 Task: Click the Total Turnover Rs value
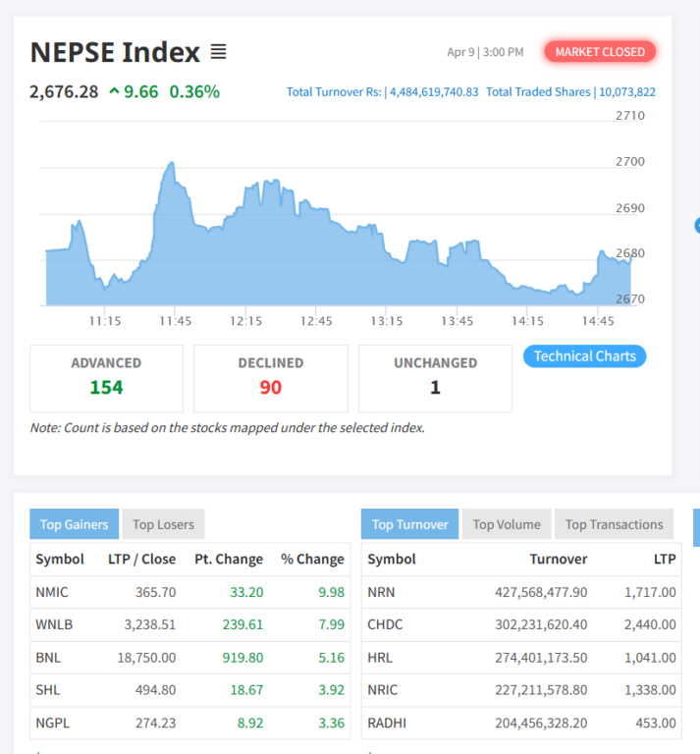tap(434, 92)
